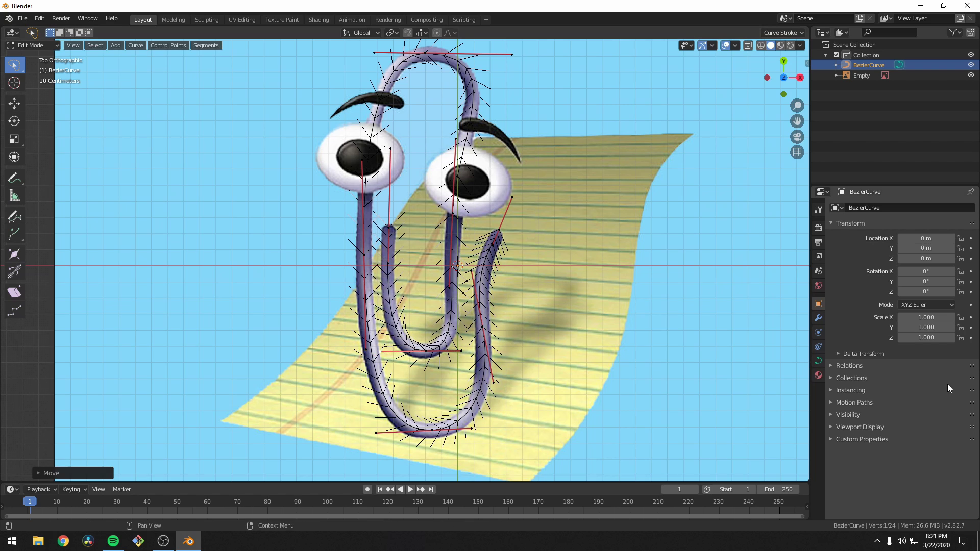The height and width of the screenshot is (551, 980).
Task: Switch orthographic/perspective grid icon
Action: (x=797, y=152)
